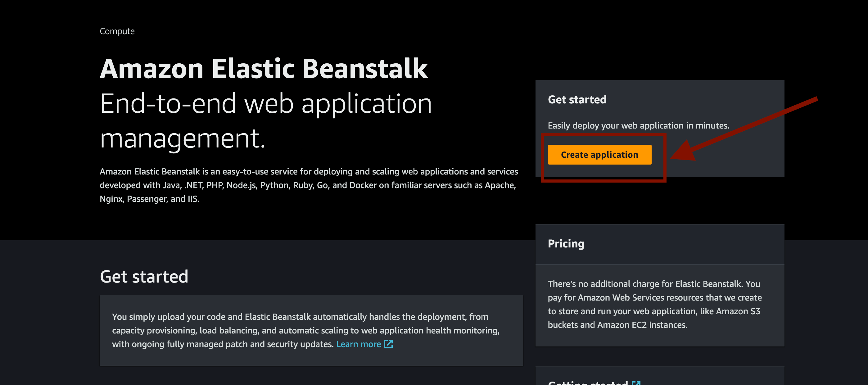The width and height of the screenshot is (868, 385).
Task: Click the Compute category label
Action: pos(117,31)
